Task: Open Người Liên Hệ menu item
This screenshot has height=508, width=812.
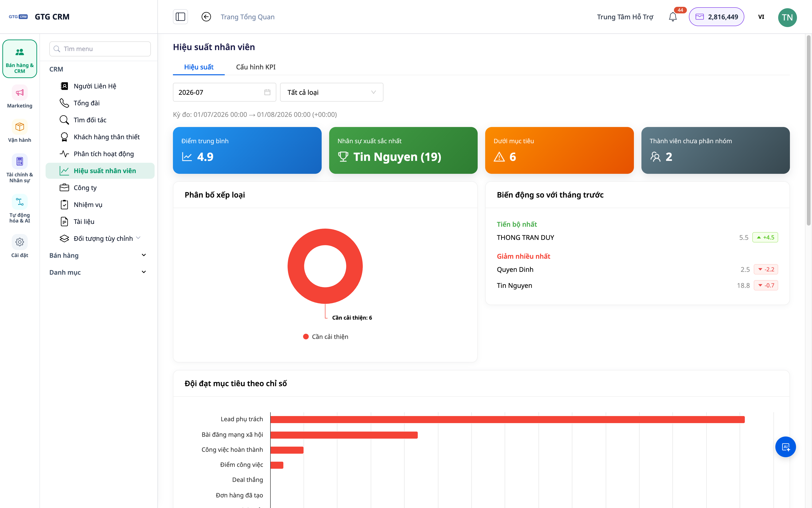Action: pos(100,86)
